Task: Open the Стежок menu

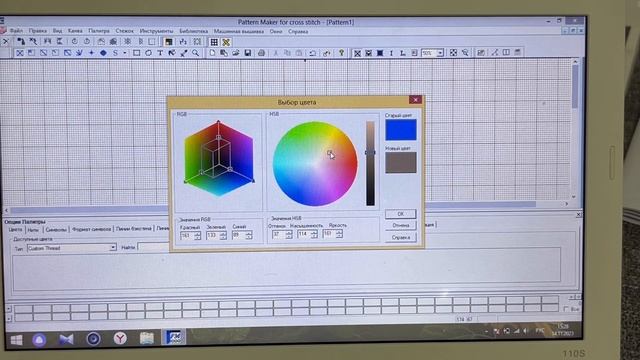Action: tap(124, 31)
